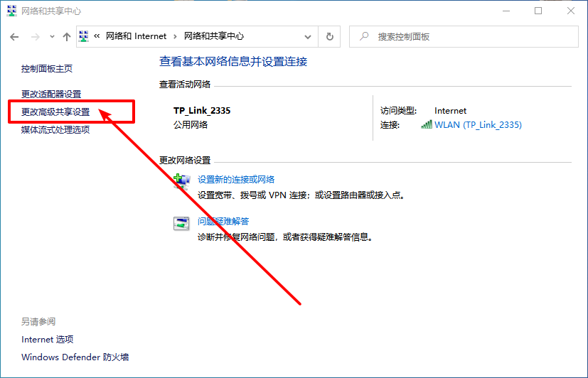The image size is (588, 378).
Task: Open the WLAN (TP_Link_2335) connection link
Action: click(x=478, y=125)
